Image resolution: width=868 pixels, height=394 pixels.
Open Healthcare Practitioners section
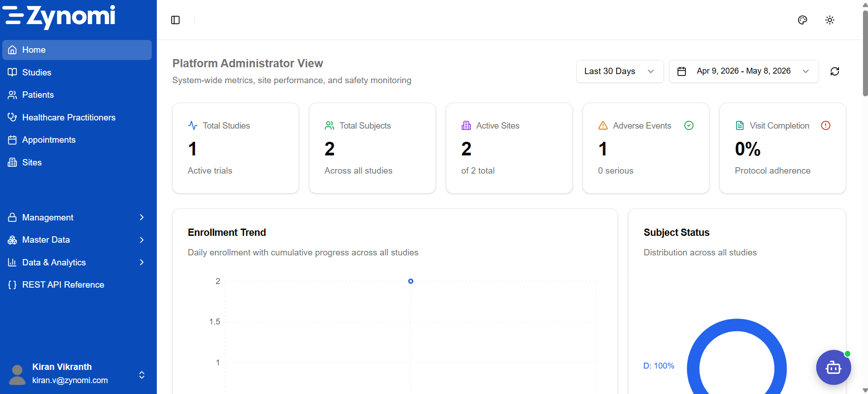pyautogui.click(x=77, y=117)
